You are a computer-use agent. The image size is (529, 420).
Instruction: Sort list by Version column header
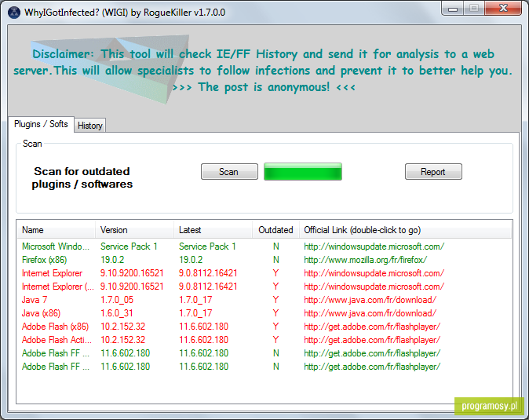[x=135, y=230]
